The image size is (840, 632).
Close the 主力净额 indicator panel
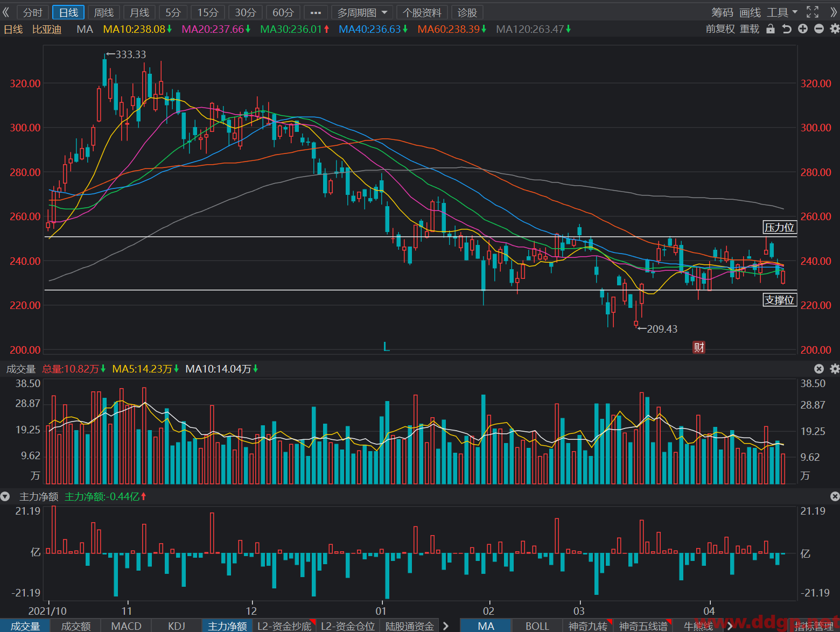point(835,496)
